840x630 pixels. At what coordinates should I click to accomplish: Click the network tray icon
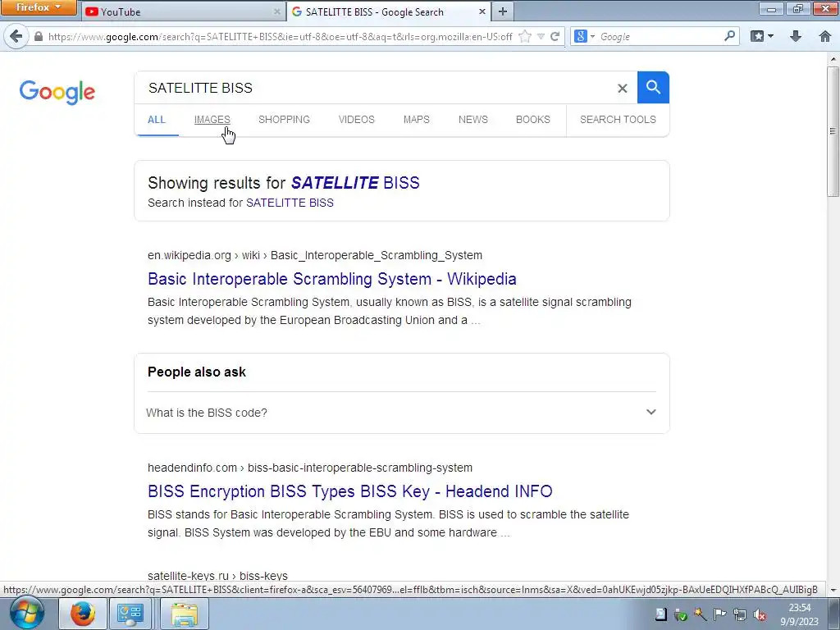pos(740,615)
